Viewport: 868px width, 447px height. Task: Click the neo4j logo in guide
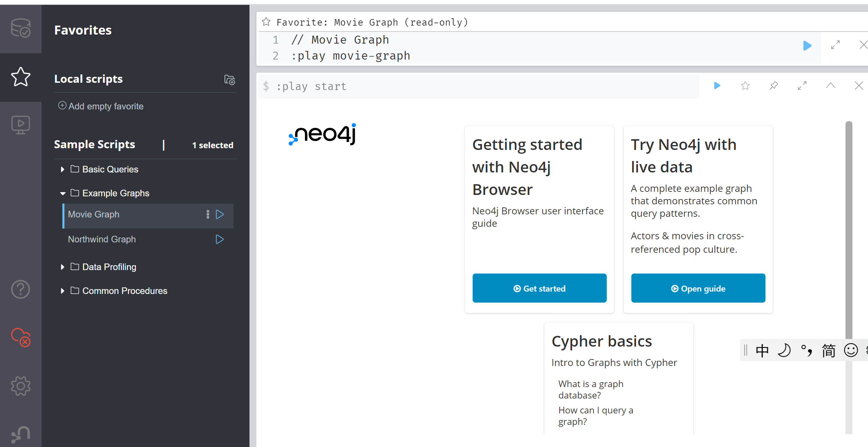point(323,134)
